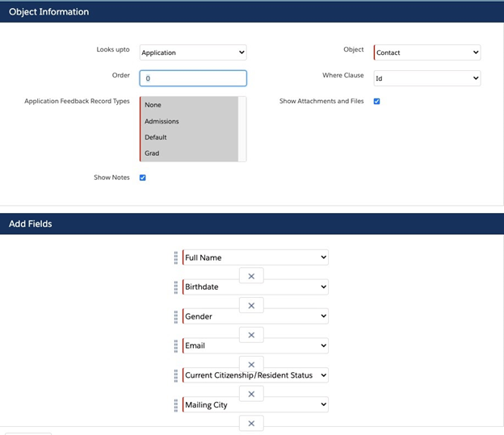Remove the Current Citizenship/Resident Status field

(251, 394)
